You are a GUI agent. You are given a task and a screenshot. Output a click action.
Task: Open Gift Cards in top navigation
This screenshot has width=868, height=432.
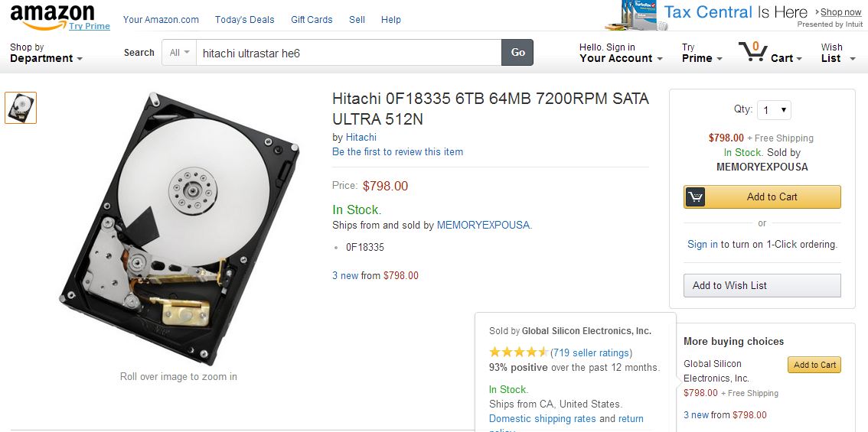[312, 20]
